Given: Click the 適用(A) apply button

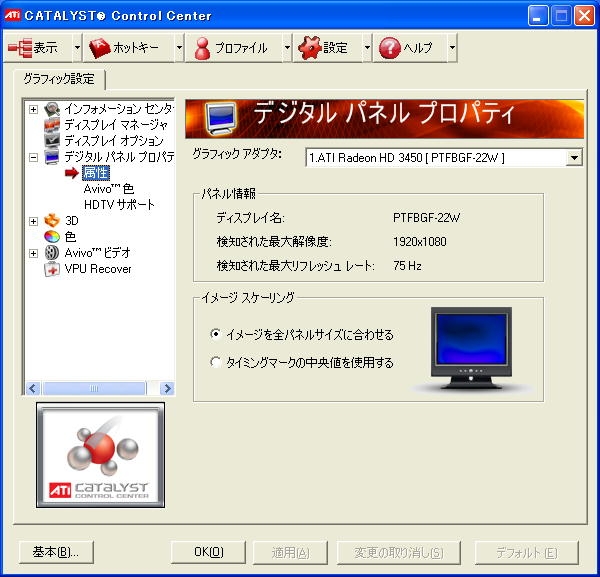Looking at the screenshot, I should [290, 552].
